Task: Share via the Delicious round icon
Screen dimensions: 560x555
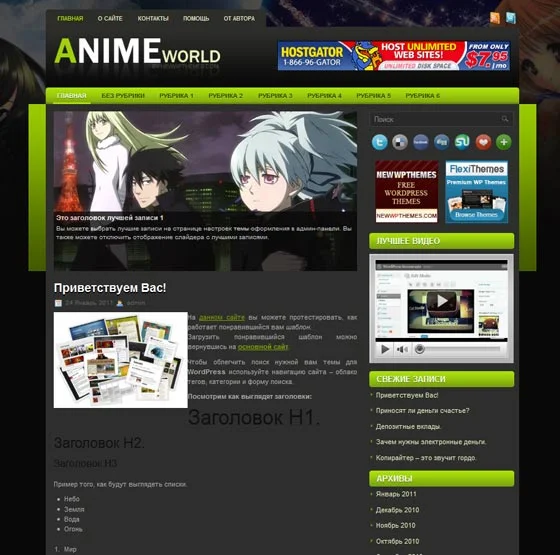Action: coord(400,142)
